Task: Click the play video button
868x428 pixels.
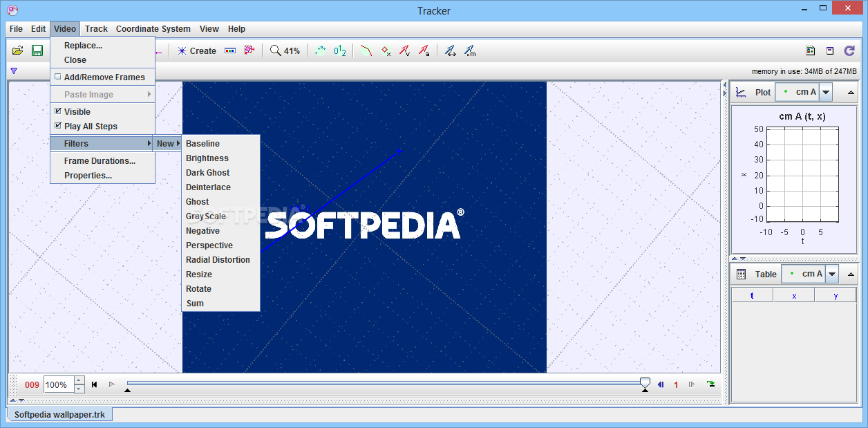Action: pos(112,384)
